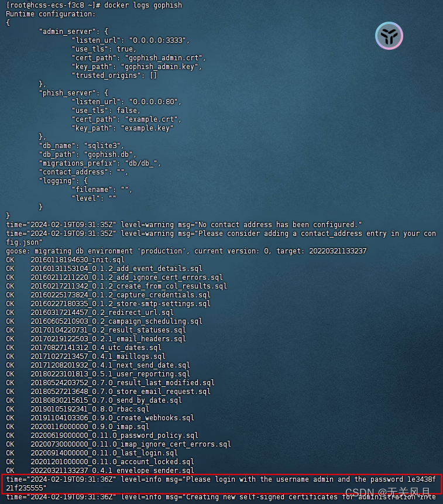This screenshot has width=443, height=504.
Task: Select the send_by_date.sql row
Action: tap(94, 400)
